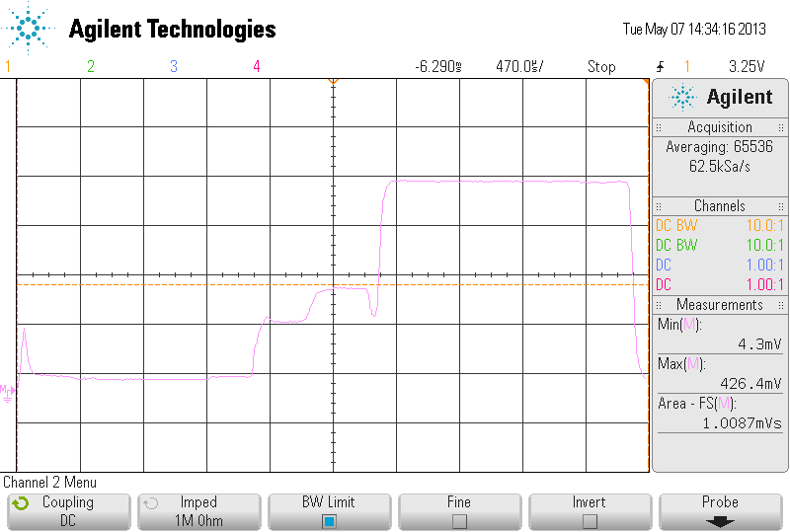The height and width of the screenshot is (532, 790).
Task: Expand the Acquisition panel section
Action: pyautogui.click(x=720, y=127)
